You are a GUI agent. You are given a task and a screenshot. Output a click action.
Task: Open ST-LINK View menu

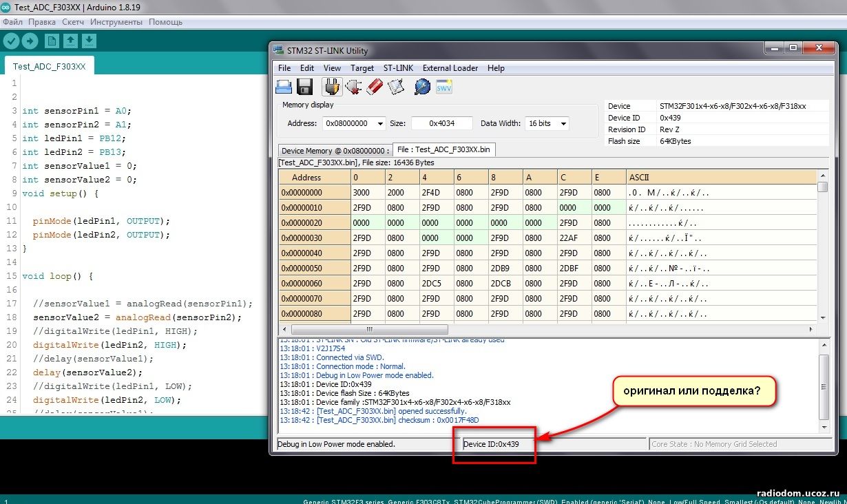332,68
